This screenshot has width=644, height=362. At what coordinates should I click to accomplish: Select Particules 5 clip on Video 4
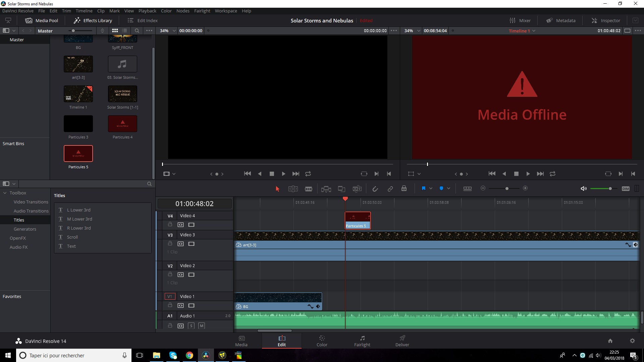tap(358, 221)
